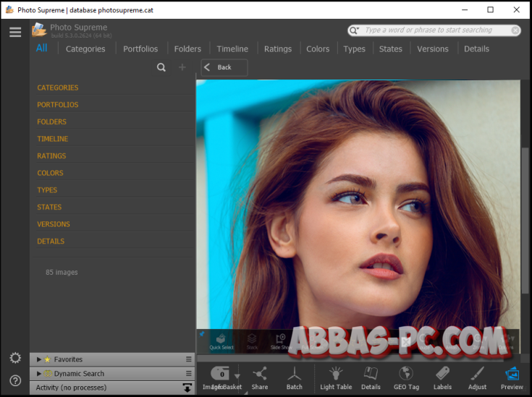Click the search text field
Image resolution: width=532 pixels, height=397 pixels.
(x=434, y=30)
